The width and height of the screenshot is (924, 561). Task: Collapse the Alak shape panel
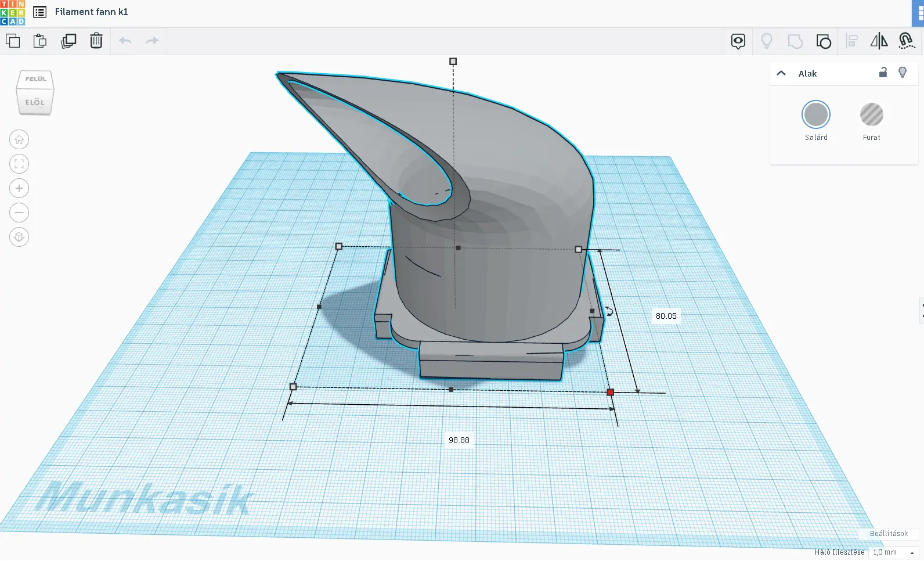pos(781,73)
